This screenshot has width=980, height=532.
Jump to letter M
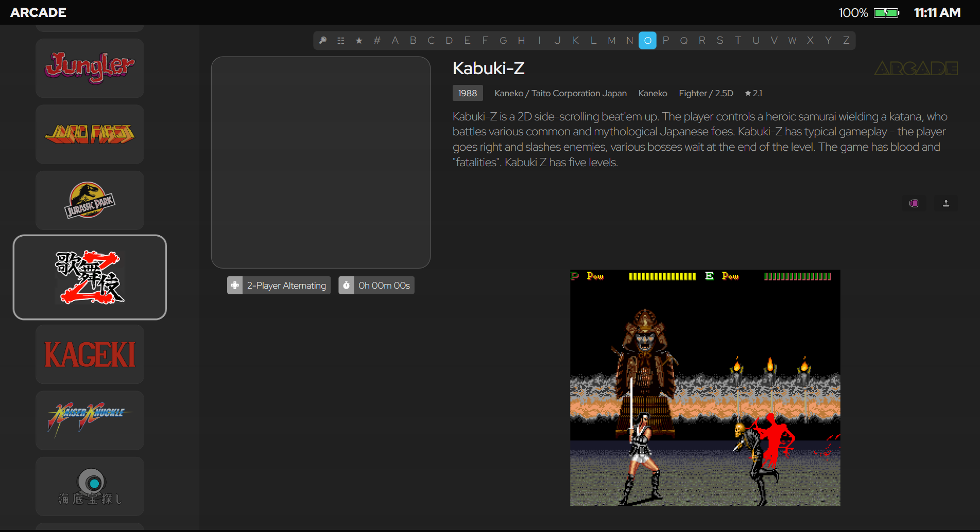coord(611,41)
